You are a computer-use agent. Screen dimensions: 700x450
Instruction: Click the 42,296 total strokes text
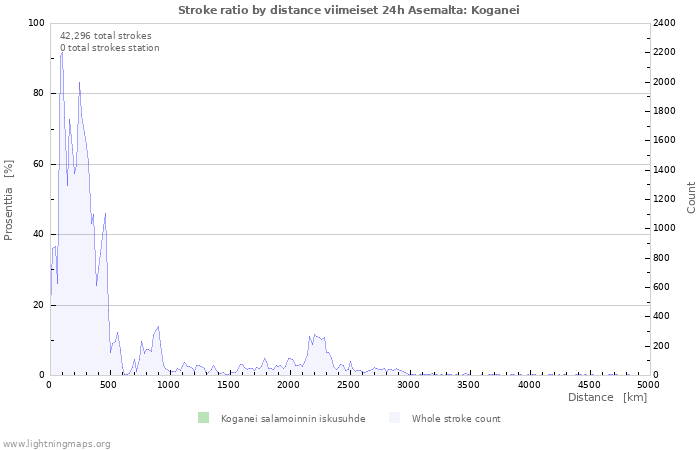tap(106, 36)
